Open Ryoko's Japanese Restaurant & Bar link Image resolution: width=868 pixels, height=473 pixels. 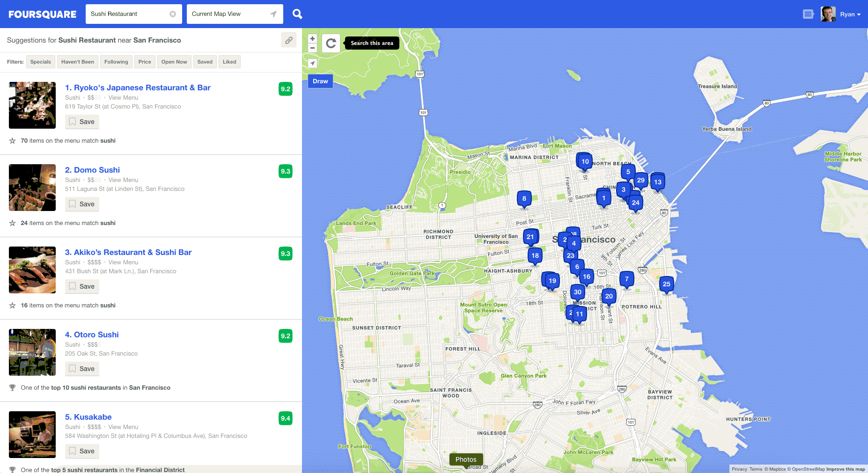pyautogui.click(x=138, y=87)
